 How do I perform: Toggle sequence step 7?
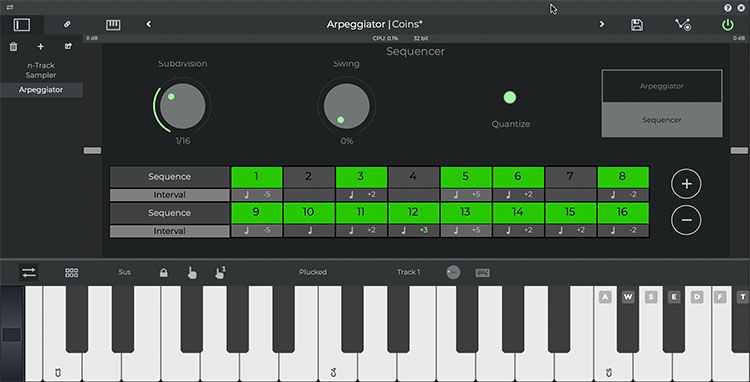coord(570,176)
